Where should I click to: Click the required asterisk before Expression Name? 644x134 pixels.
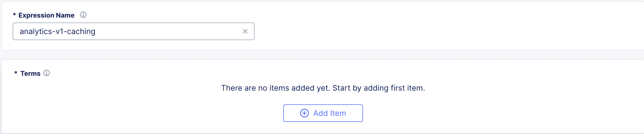click(14, 15)
